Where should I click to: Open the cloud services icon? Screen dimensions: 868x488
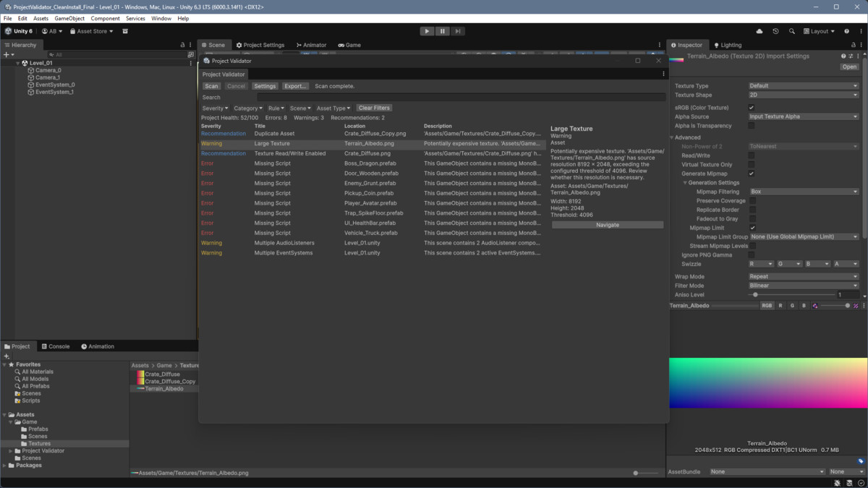tap(759, 31)
